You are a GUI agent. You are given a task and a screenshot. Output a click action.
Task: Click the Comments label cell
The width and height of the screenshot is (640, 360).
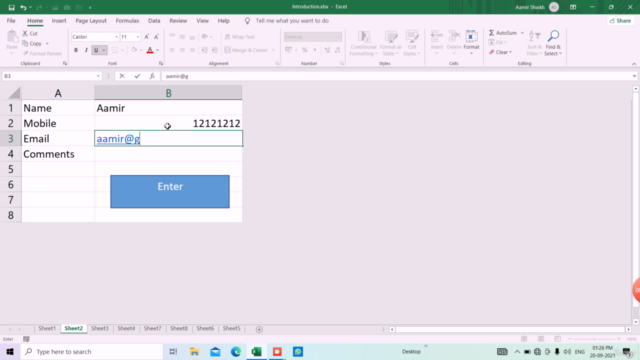click(x=58, y=154)
